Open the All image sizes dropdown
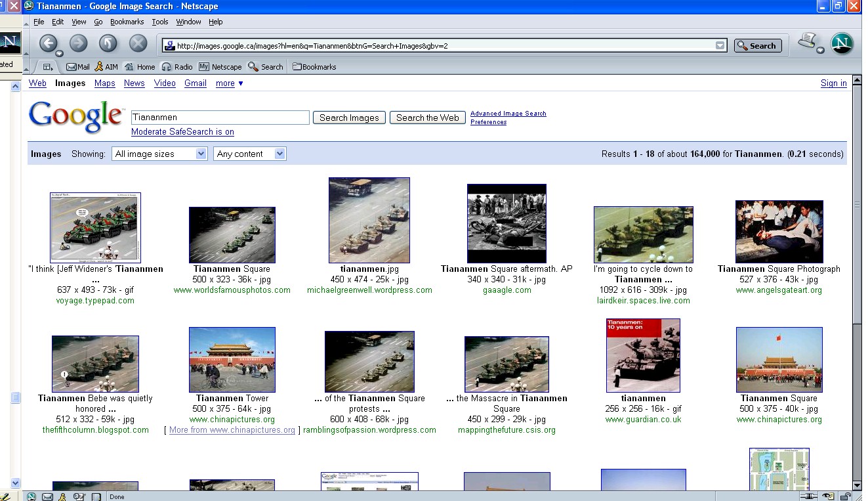This screenshot has width=868, height=501. 159,154
